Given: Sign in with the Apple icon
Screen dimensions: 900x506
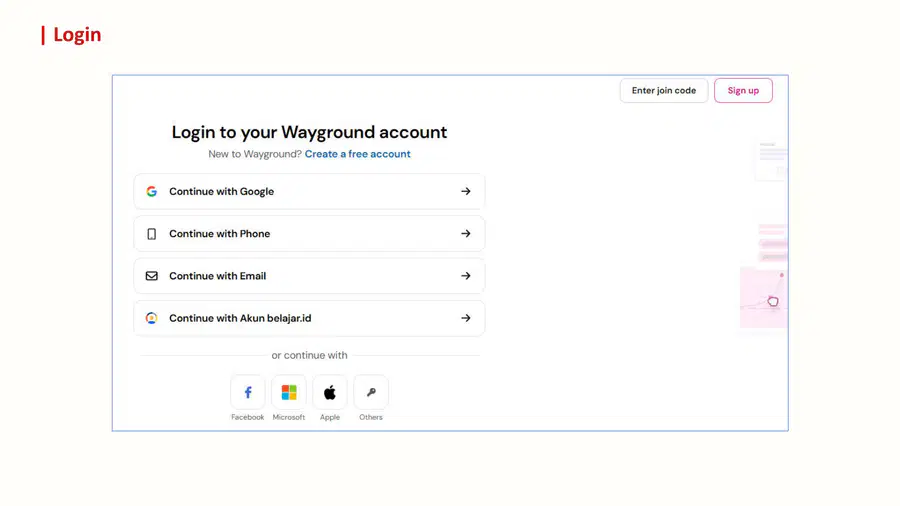Looking at the screenshot, I should click(330, 392).
